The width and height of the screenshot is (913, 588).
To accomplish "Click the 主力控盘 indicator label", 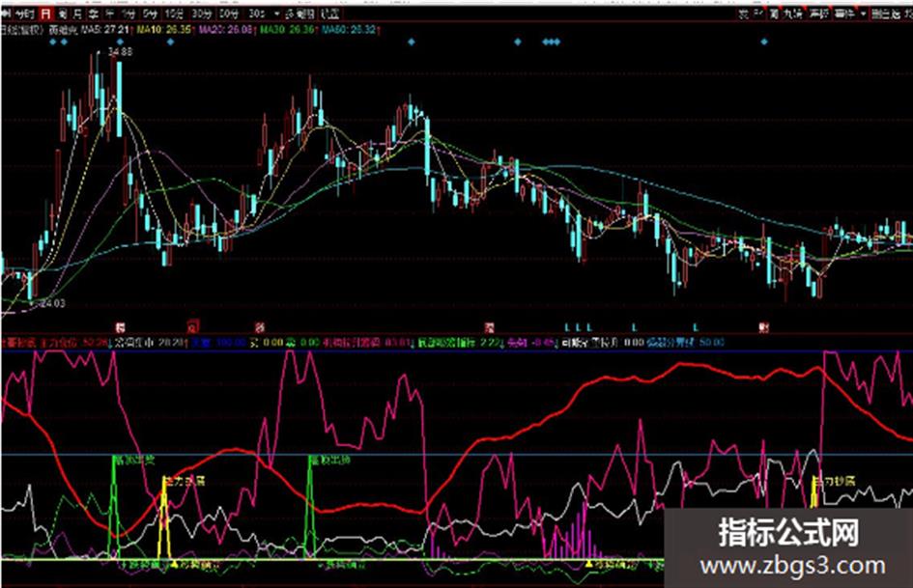I will pos(58,343).
